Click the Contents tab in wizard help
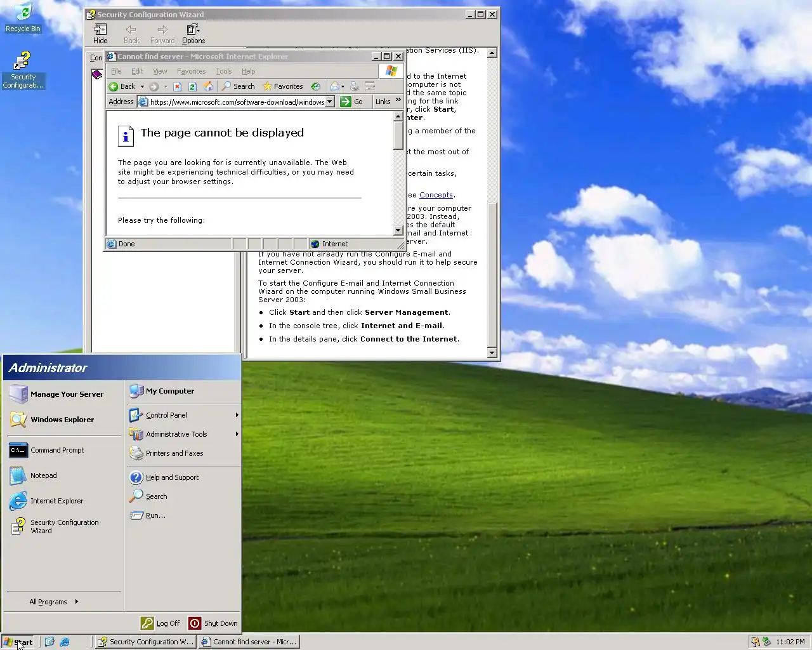Viewport: 812px width, 650px height. (x=96, y=57)
